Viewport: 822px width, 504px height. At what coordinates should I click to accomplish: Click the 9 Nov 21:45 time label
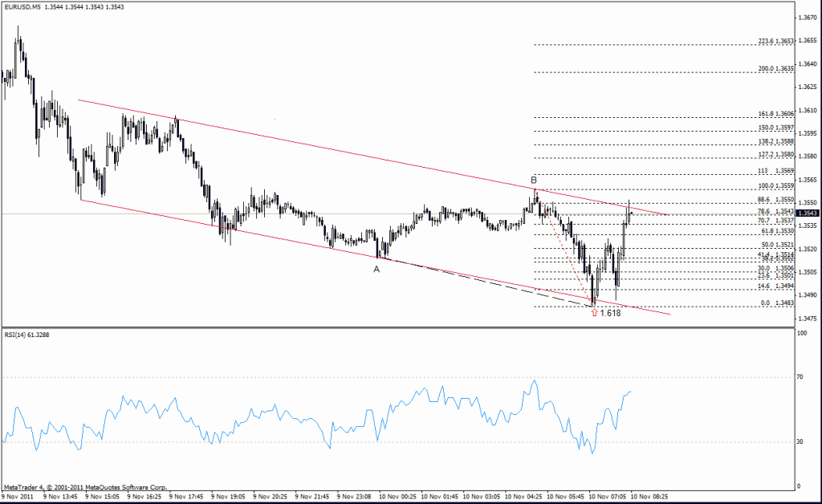click(312, 496)
